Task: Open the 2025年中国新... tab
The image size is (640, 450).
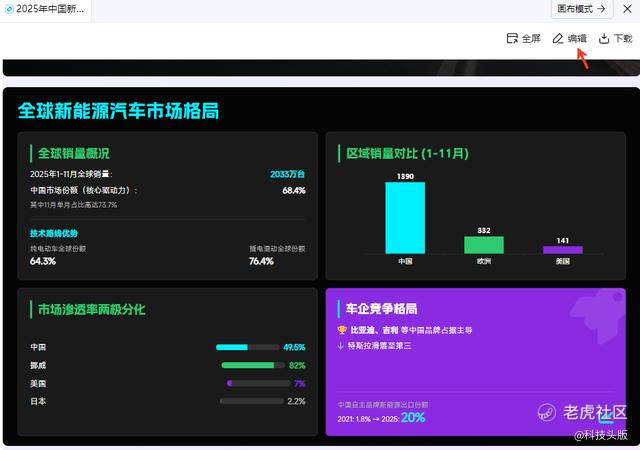Action: (46, 10)
